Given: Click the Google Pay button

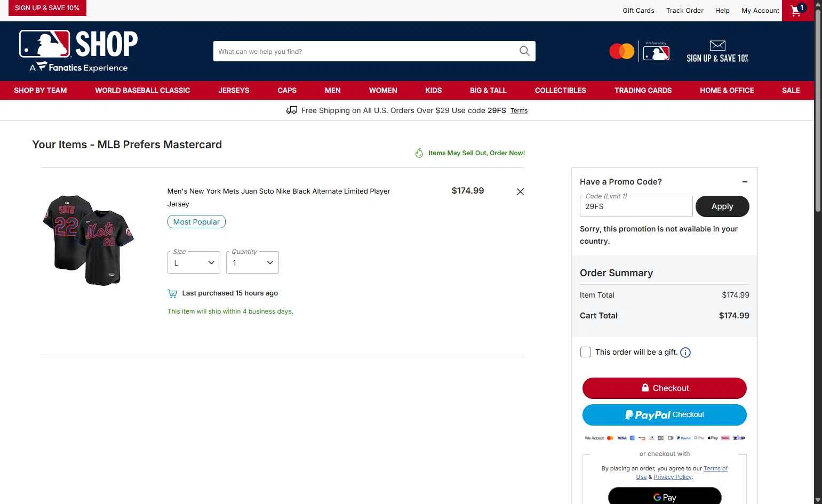Looking at the screenshot, I should coord(665,497).
